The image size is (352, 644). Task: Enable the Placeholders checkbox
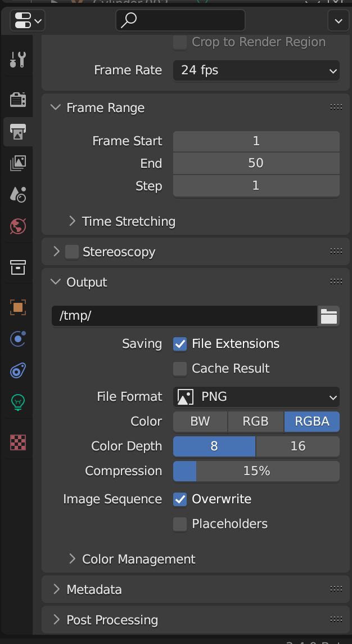(x=180, y=525)
